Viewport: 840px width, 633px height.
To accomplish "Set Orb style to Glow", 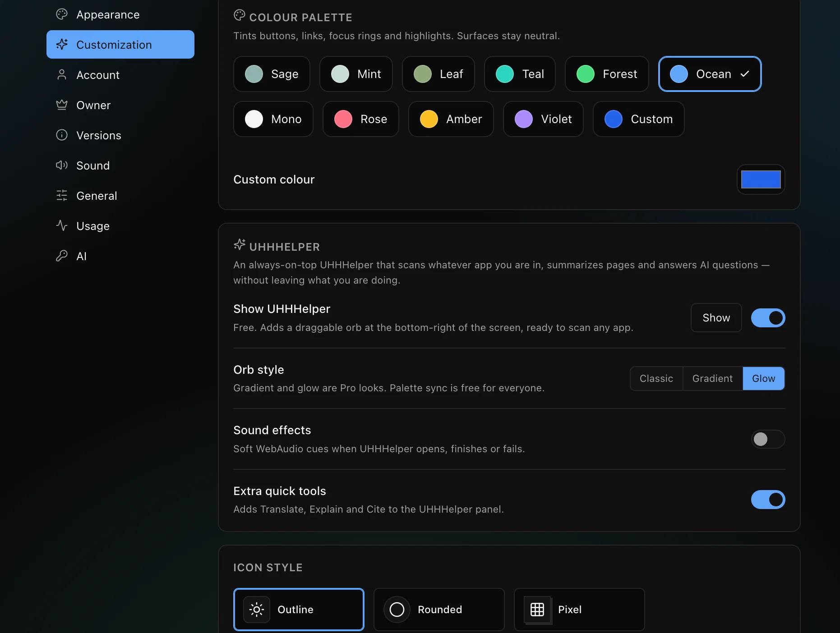I will tap(764, 379).
